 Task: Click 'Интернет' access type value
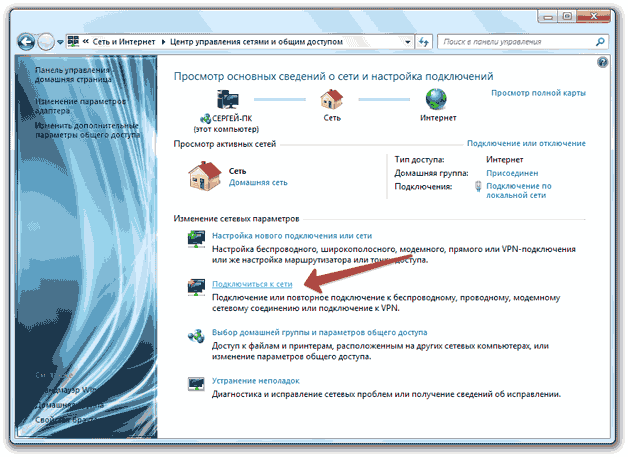pyautogui.click(x=505, y=160)
